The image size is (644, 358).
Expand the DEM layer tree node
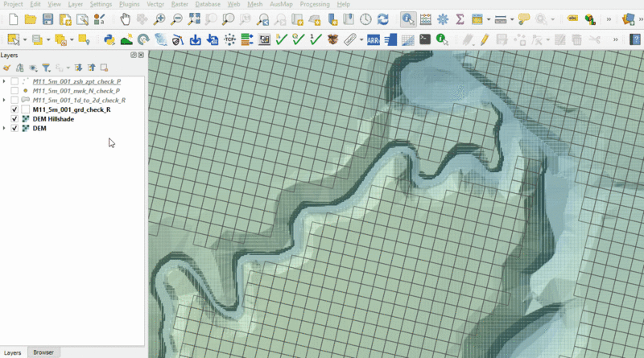(x=5, y=128)
